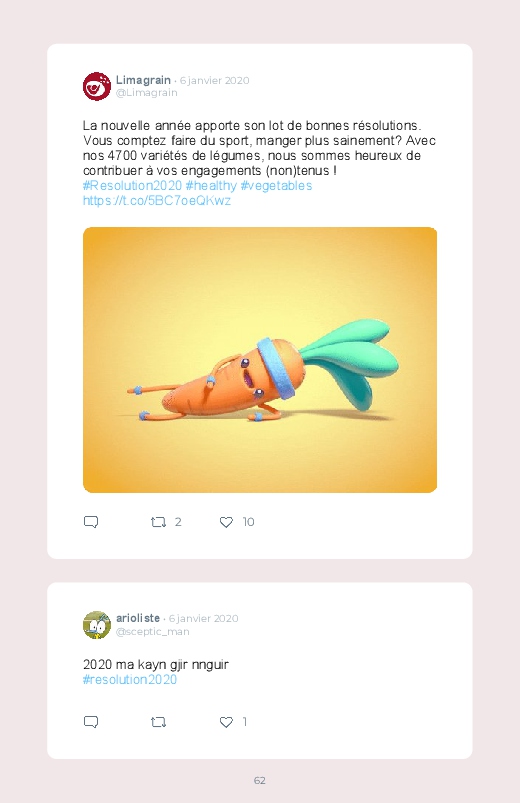Click the Limagrain display name
Image resolution: width=520 pixels, height=803 pixels.
[x=143, y=80]
